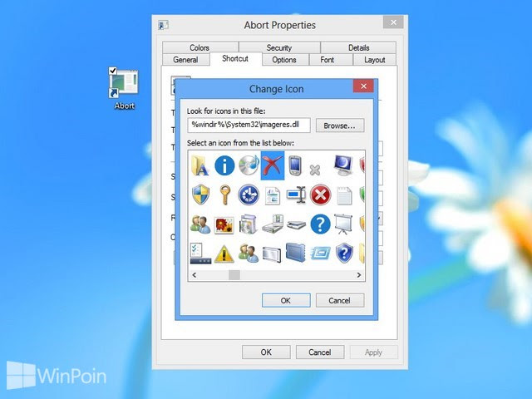The height and width of the screenshot is (399, 532).
Task: Pick the projector screen icon
Action: pyautogui.click(x=343, y=224)
